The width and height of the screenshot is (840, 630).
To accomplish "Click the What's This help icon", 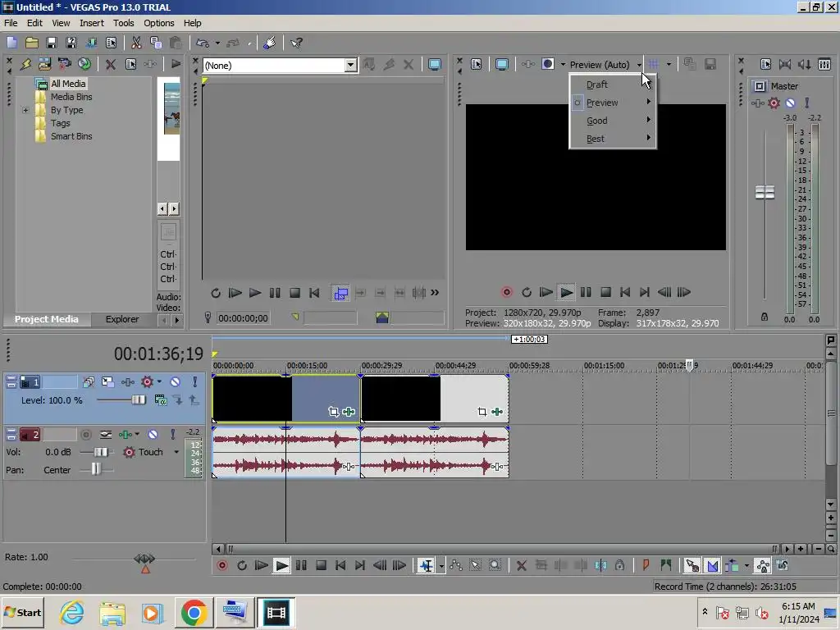I will pos(296,43).
